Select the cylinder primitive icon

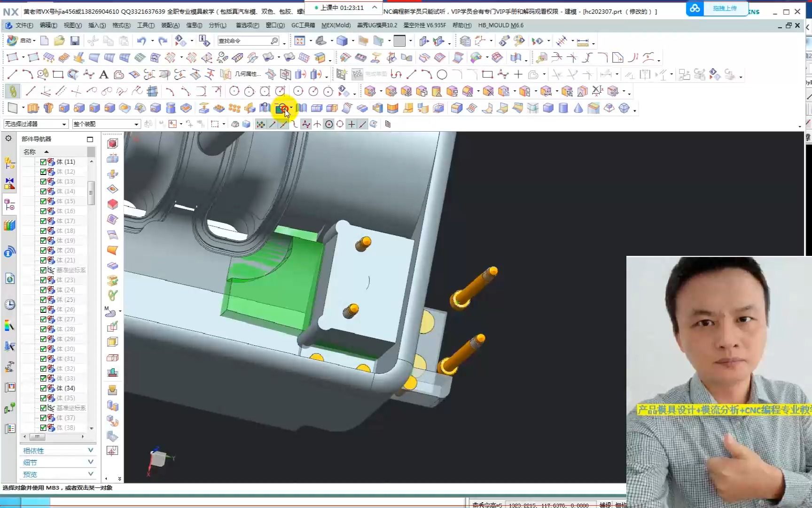point(563,109)
